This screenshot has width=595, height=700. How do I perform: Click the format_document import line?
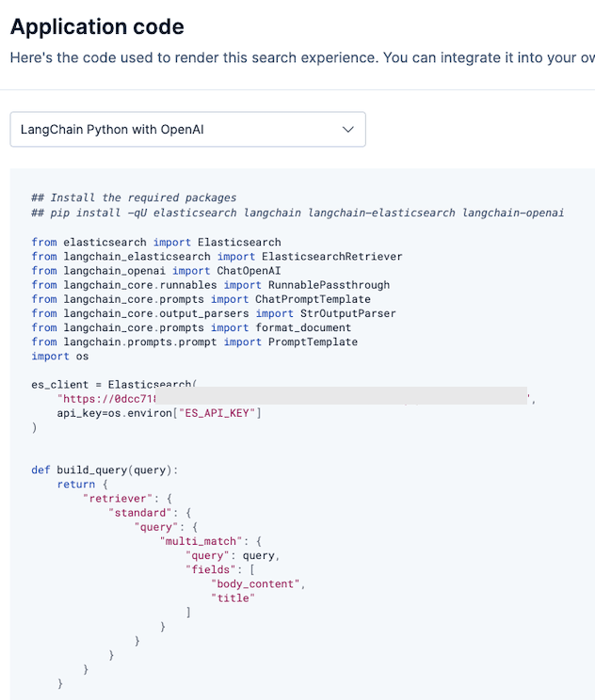tap(191, 327)
